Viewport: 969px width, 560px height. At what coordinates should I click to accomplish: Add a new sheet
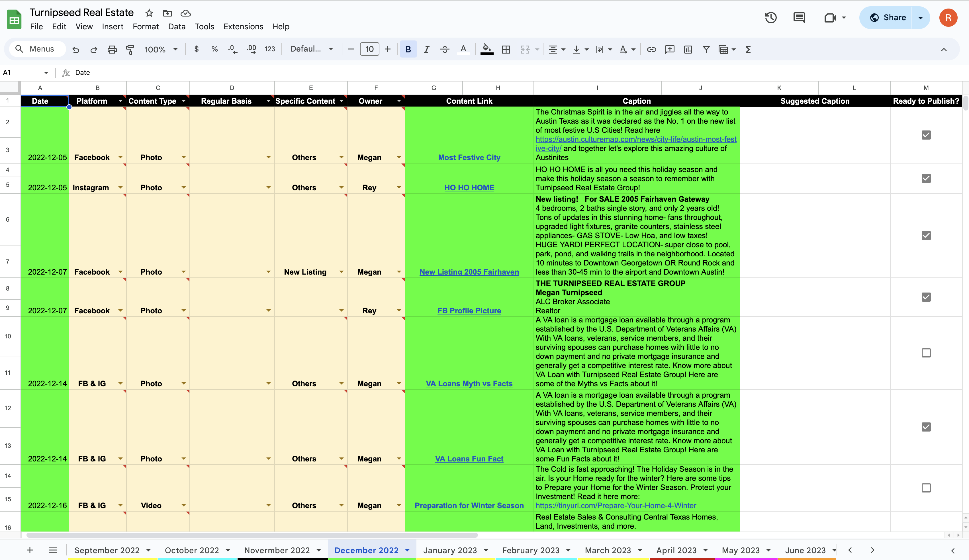(x=30, y=550)
